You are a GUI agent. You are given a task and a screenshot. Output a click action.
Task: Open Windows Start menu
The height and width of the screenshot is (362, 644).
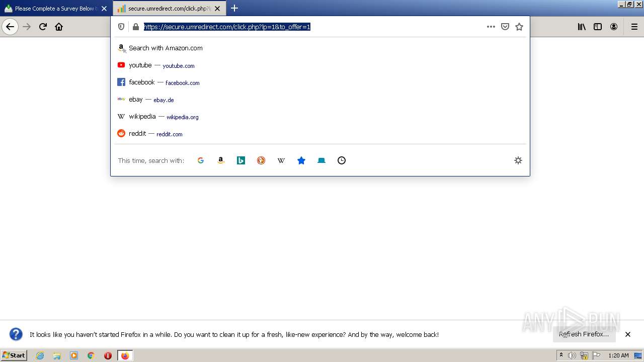tap(14, 355)
